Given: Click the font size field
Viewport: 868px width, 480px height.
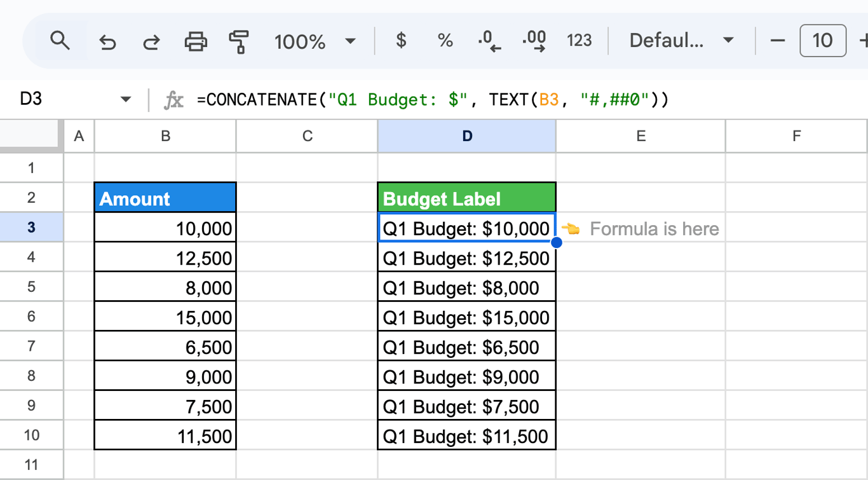Looking at the screenshot, I should pos(822,41).
